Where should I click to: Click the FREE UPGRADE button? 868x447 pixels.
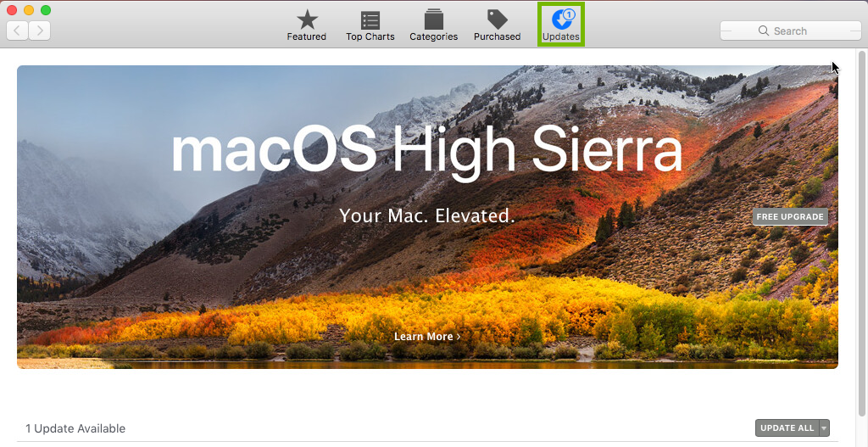pos(790,216)
